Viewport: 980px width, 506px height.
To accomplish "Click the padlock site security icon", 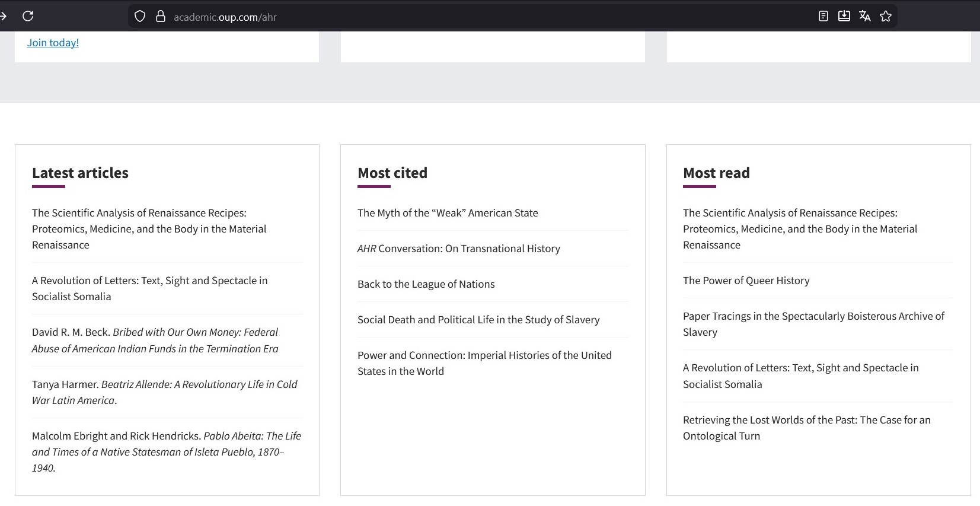I will 160,17.
